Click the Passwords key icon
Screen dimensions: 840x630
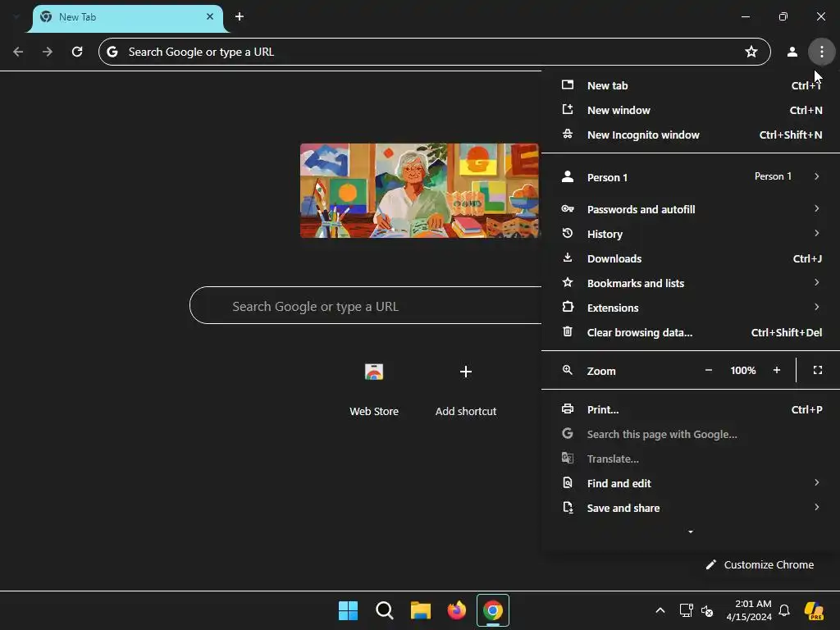(568, 209)
